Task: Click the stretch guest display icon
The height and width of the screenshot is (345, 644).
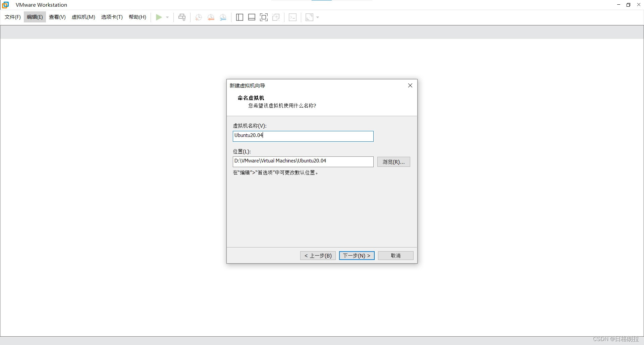Action: coord(309,17)
